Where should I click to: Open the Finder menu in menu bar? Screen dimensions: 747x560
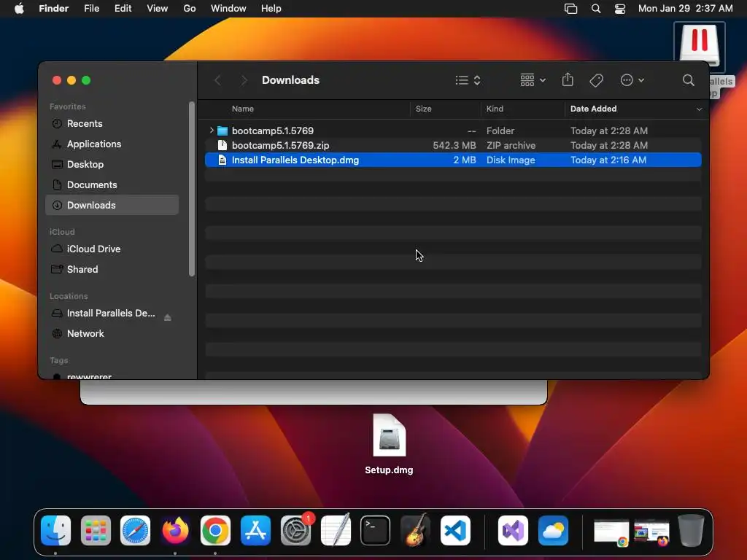pos(53,9)
